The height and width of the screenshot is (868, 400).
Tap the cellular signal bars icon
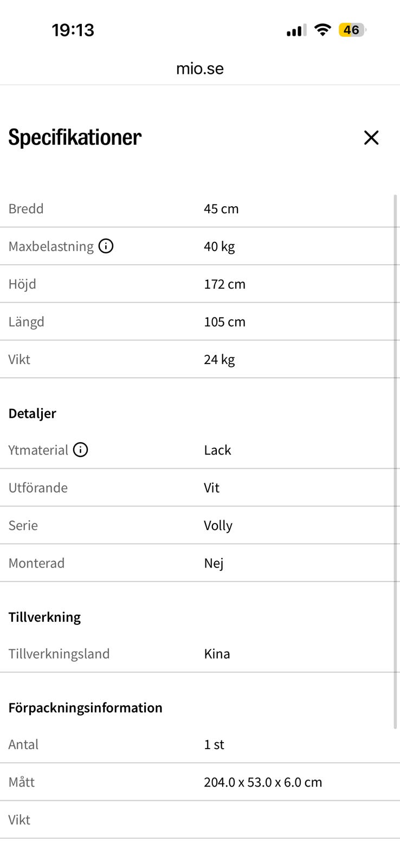tap(296, 30)
